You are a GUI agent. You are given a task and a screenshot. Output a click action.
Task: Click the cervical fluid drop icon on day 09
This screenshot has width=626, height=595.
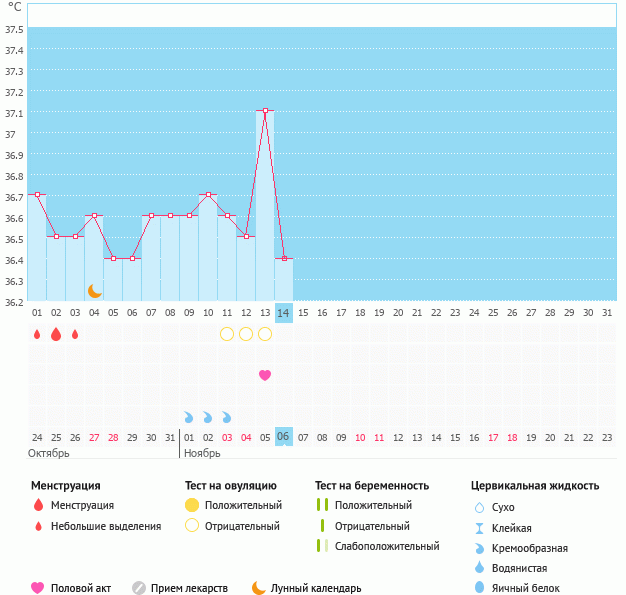click(x=189, y=417)
